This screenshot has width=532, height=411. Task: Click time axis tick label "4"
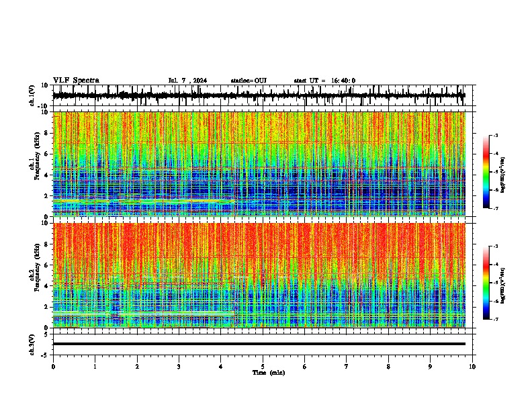point(221,367)
